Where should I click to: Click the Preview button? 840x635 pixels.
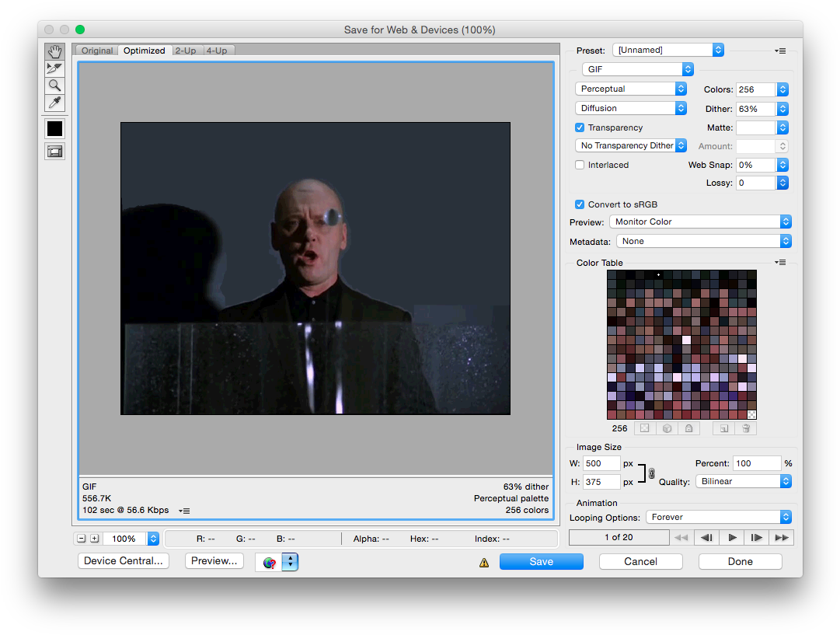click(214, 561)
